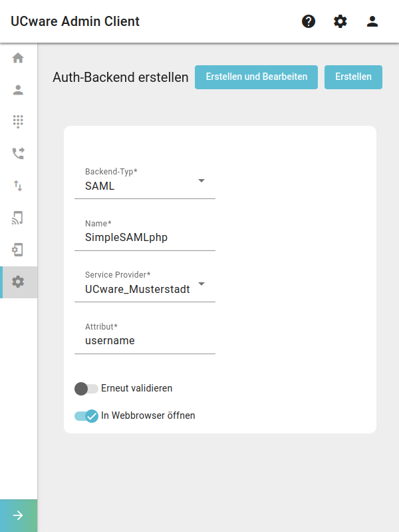
Task: Open the device provisioning sidebar icon
Action: pos(18,250)
